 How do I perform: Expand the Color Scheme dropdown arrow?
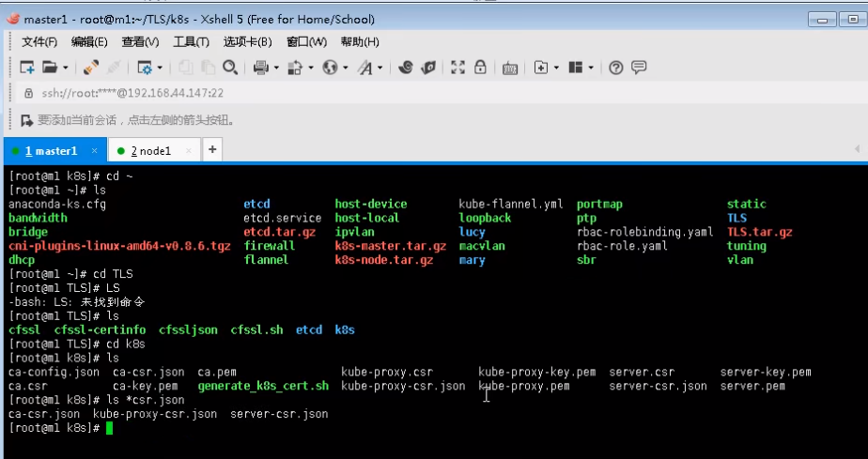coord(311,68)
